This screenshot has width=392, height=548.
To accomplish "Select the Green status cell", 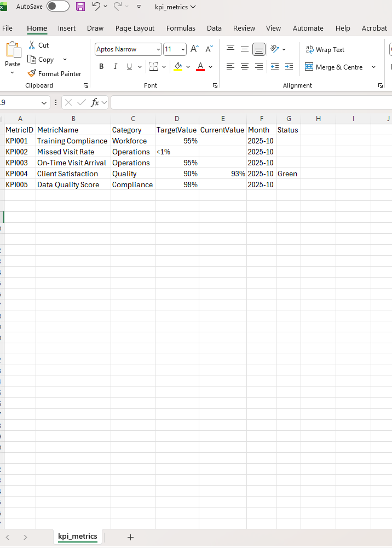I will [x=289, y=174].
